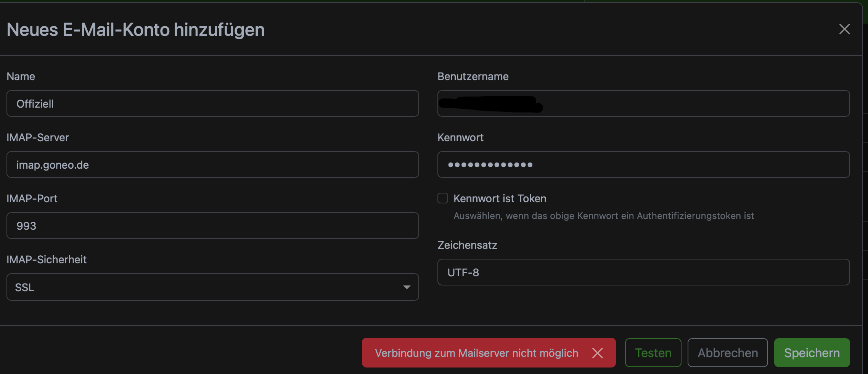Open the IMAP-Sicherheit SSL dropdown

tap(212, 287)
